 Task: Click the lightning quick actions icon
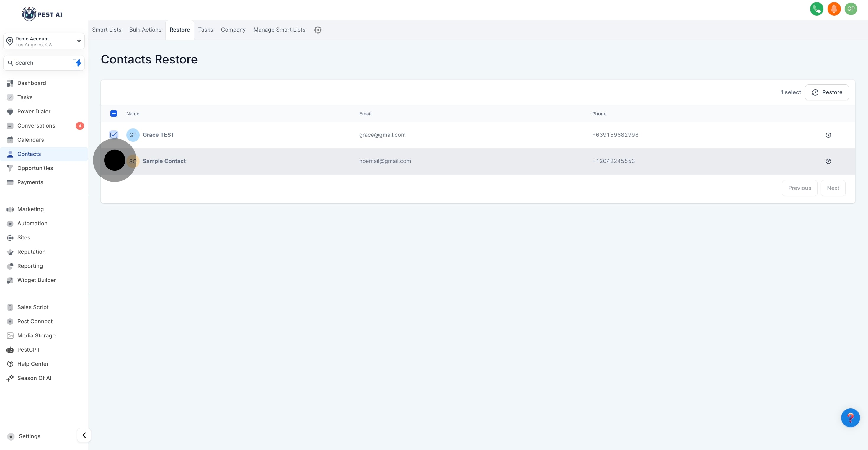[77, 63]
